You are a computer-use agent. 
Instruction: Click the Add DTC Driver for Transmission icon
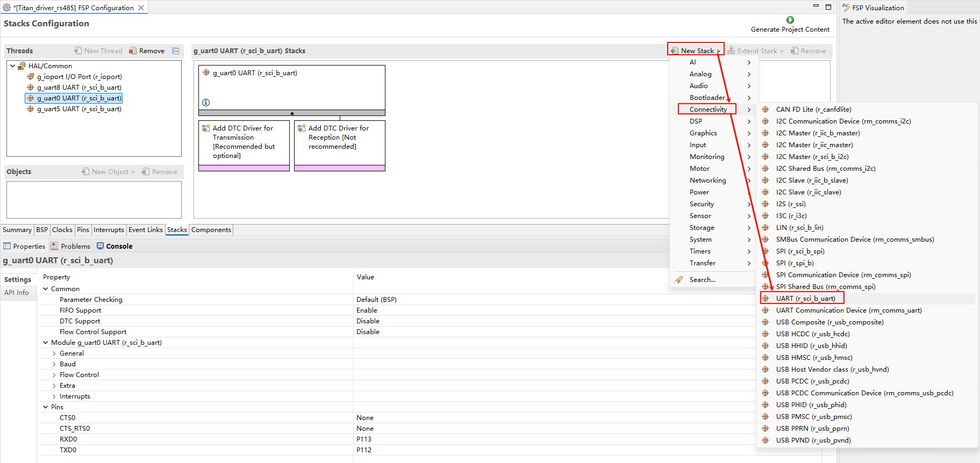click(x=206, y=128)
